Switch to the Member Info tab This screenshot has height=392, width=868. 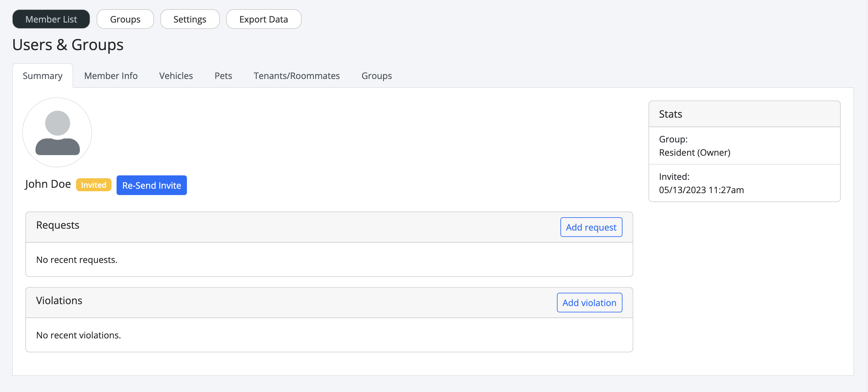click(111, 75)
